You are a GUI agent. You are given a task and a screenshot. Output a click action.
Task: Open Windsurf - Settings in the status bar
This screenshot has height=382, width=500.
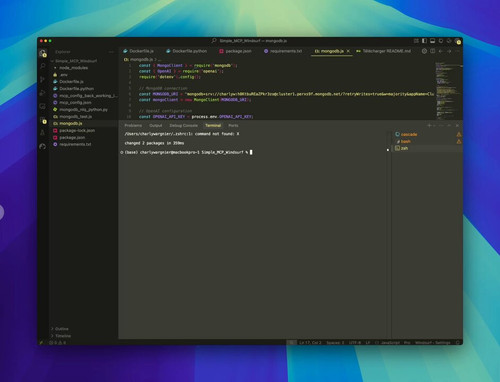pyautogui.click(x=432, y=342)
